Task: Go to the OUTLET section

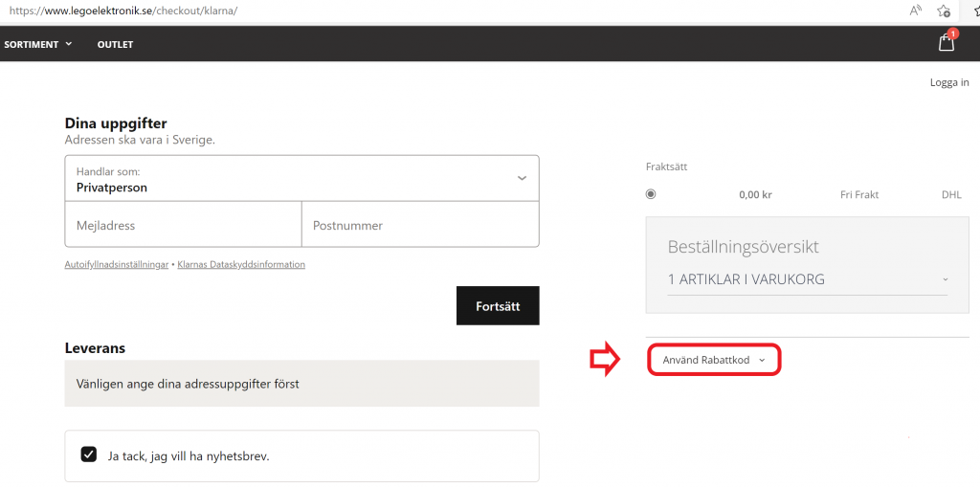Action: tap(115, 44)
